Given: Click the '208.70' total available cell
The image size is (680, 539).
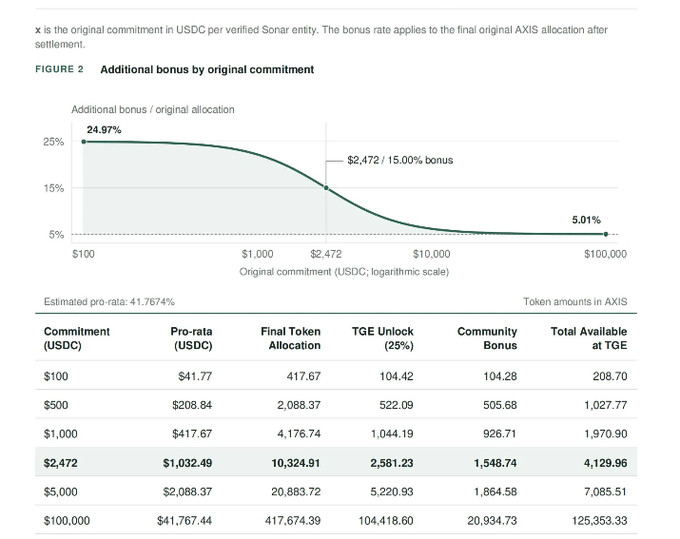Looking at the screenshot, I should tap(610, 376).
